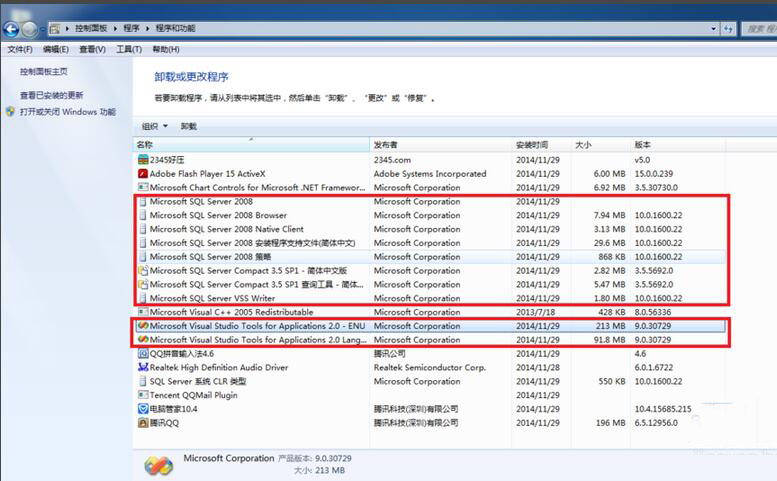This screenshot has width=777, height=481.
Task: Open the 编辑(E) menu
Action: pyautogui.click(x=56, y=49)
